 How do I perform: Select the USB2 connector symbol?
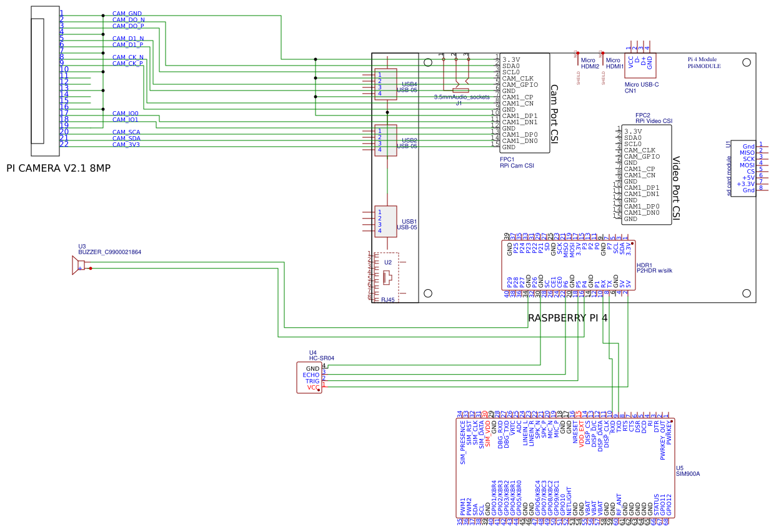click(x=386, y=140)
